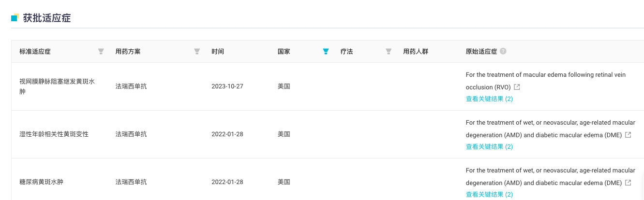This screenshot has width=644, height=200.
Task: Click the 视网膜静脉阻塞继发黄斑水肿 indication cell
Action: pos(57,86)
